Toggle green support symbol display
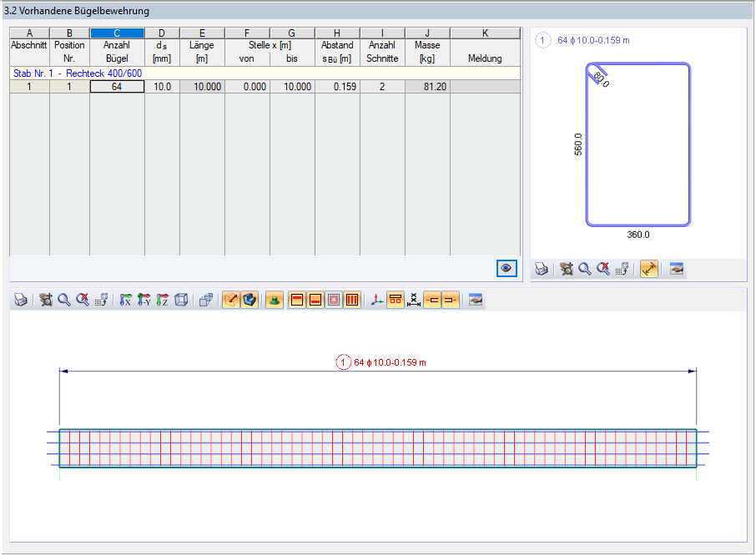The height and width of the screenshot is (556, 756). 275,300
